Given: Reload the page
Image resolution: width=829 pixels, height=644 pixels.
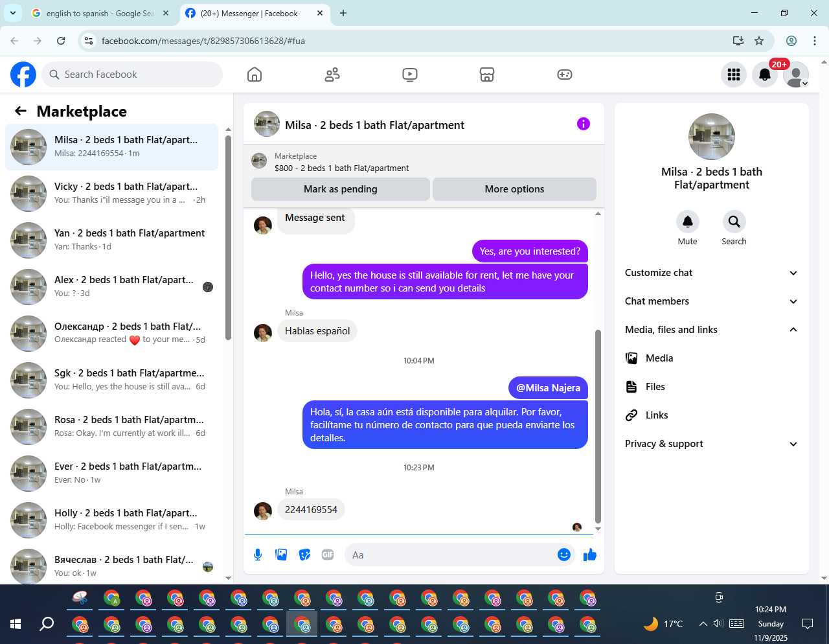Looking at the screenshot, I should pos(61,41).
